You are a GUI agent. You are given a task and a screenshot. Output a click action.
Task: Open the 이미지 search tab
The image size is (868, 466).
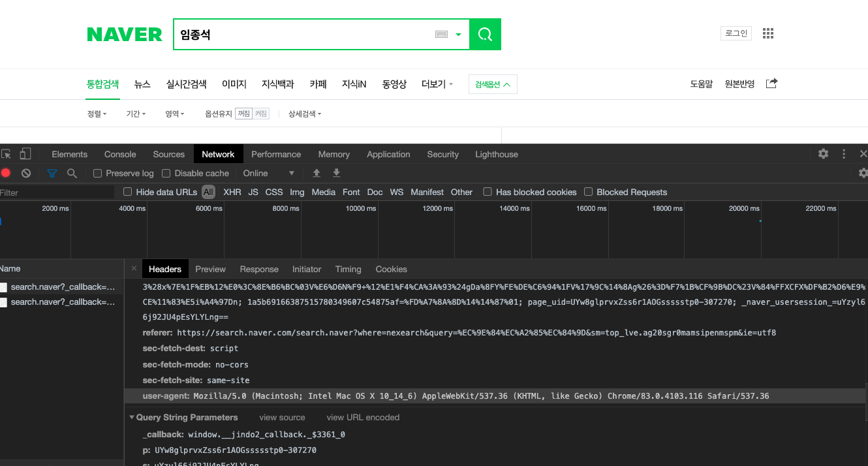pos(234,84)
